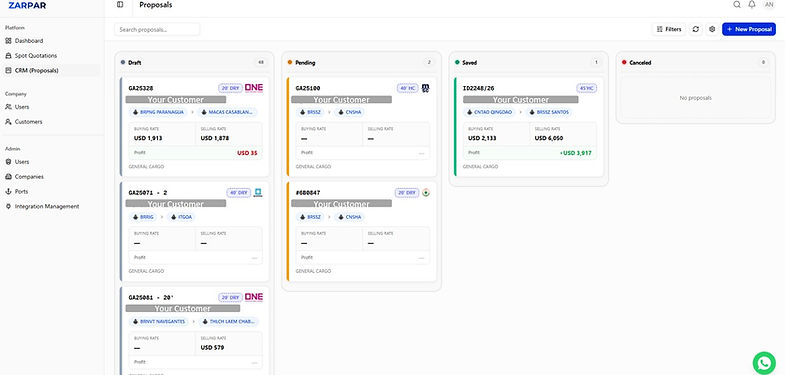The image size is (785, 375).
Task: Open proposal GA25071 - 2 title
Action: [x=147, y=192]
